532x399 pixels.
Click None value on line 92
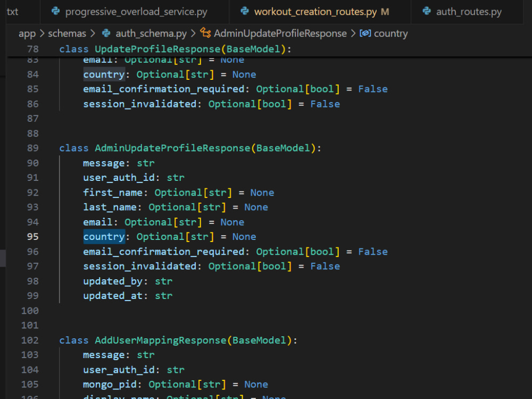point(262,193)
